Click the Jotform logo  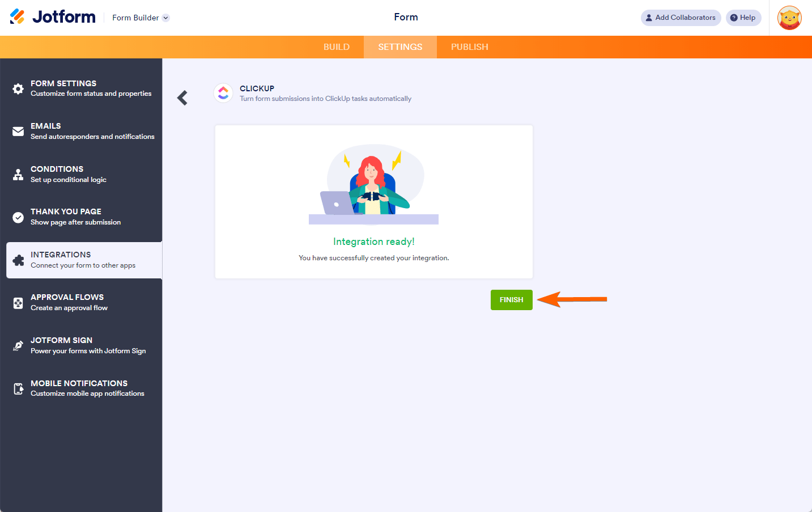(53, 17)
